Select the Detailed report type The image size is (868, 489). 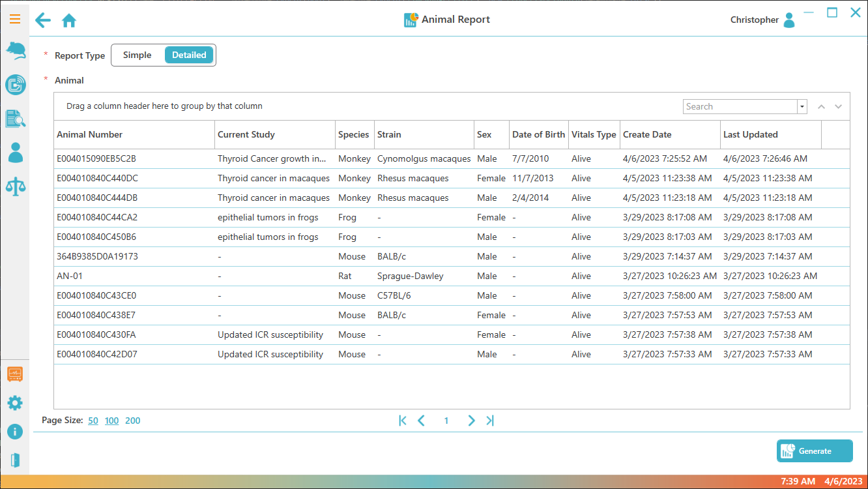click(189, 55)
